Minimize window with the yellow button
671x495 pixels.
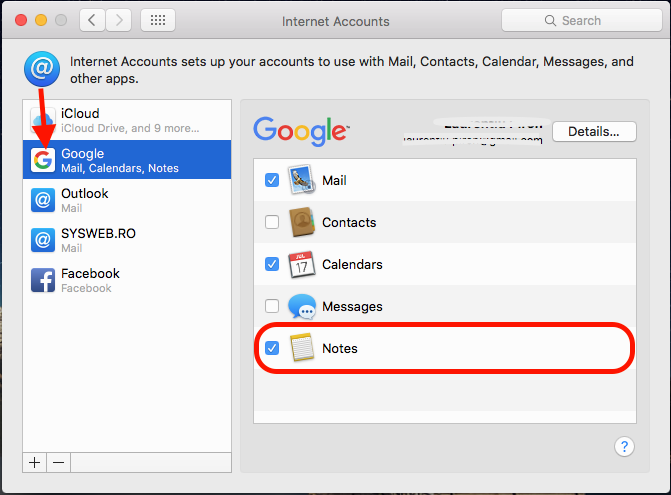(41, 20)
